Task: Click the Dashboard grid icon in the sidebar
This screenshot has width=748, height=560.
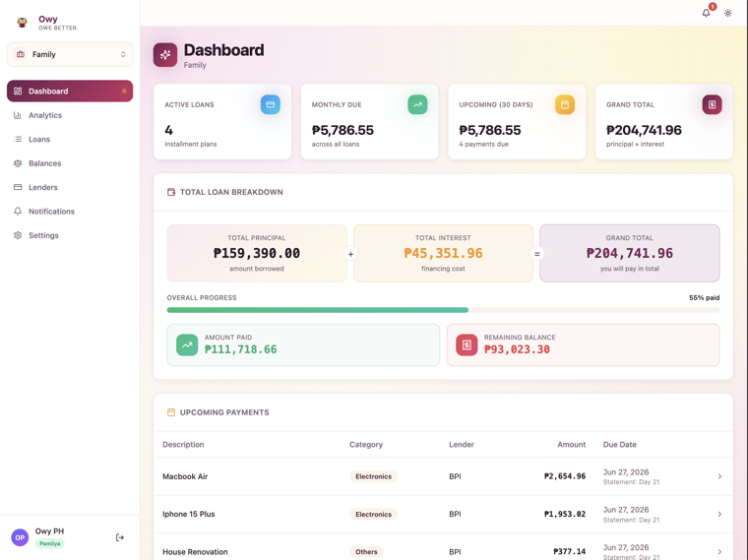Action: [18, 92]
